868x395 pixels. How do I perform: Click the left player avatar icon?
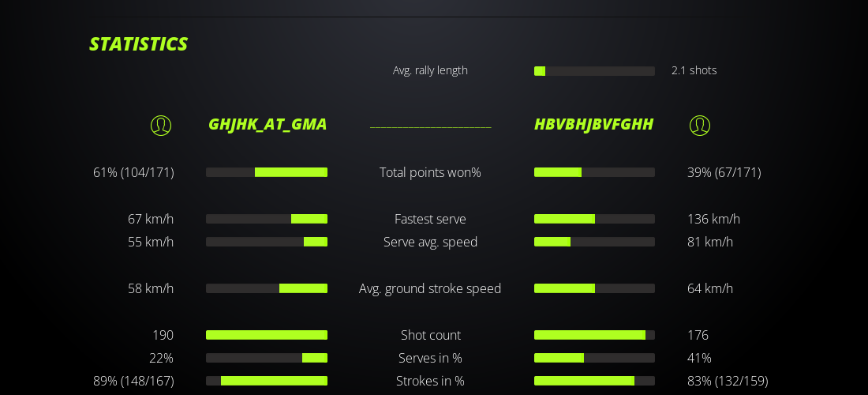click(x=161, y=126)
